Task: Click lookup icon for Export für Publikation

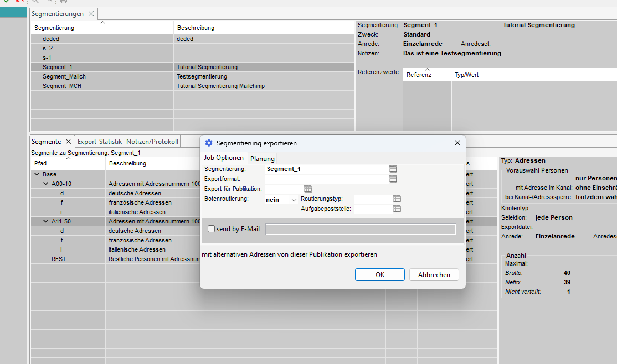Action: click(x=308, y=189)
